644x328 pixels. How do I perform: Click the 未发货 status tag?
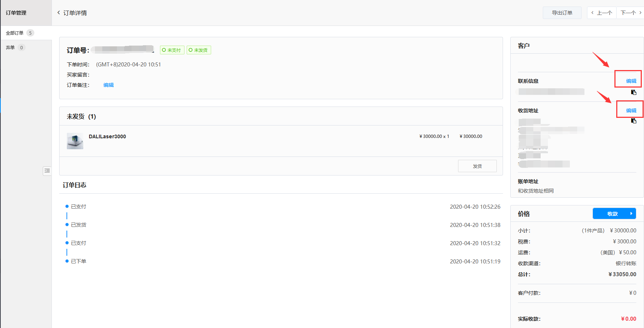click(199, 50)
